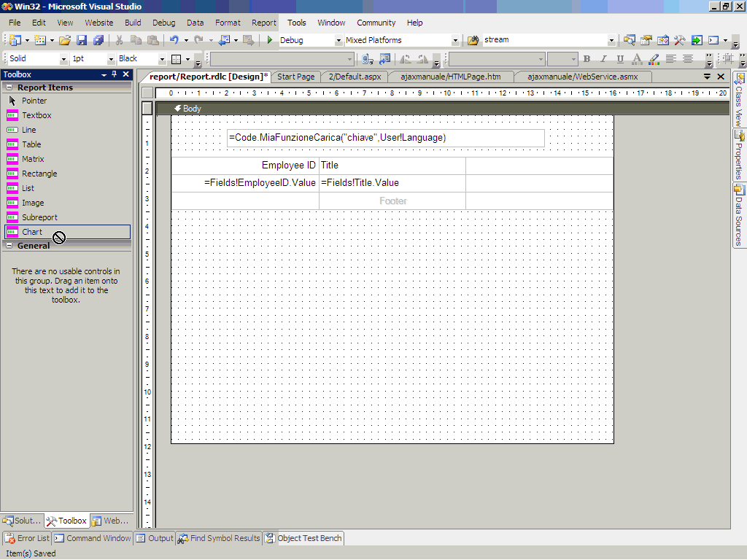Screen dimensions: 747x560
Task: Start debugging with the green play icon
Action: (270, 41)
